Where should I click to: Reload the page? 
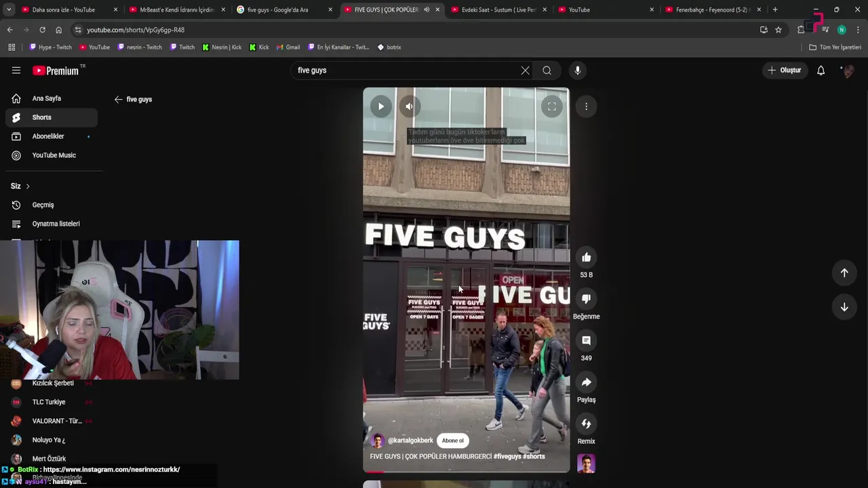point(42,30)
